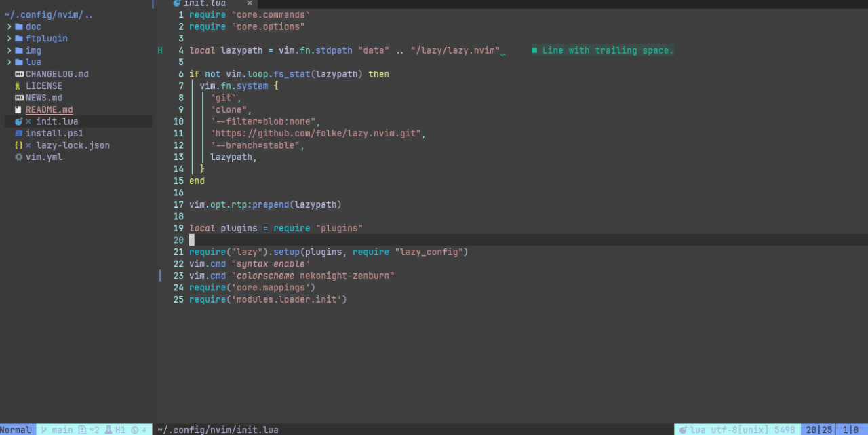Select the lua folder name in tree
868x435 pixels.
click(33, 62)
